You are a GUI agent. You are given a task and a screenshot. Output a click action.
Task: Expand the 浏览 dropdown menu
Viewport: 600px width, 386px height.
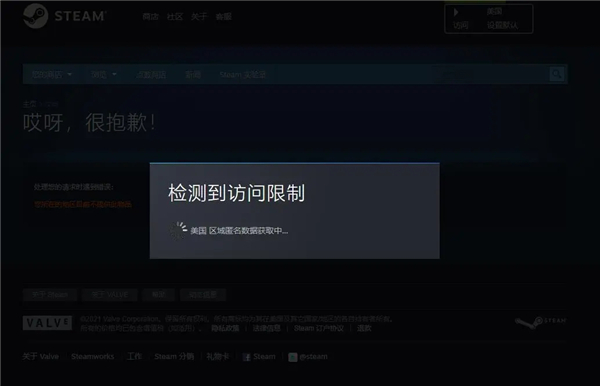(103, 75)
